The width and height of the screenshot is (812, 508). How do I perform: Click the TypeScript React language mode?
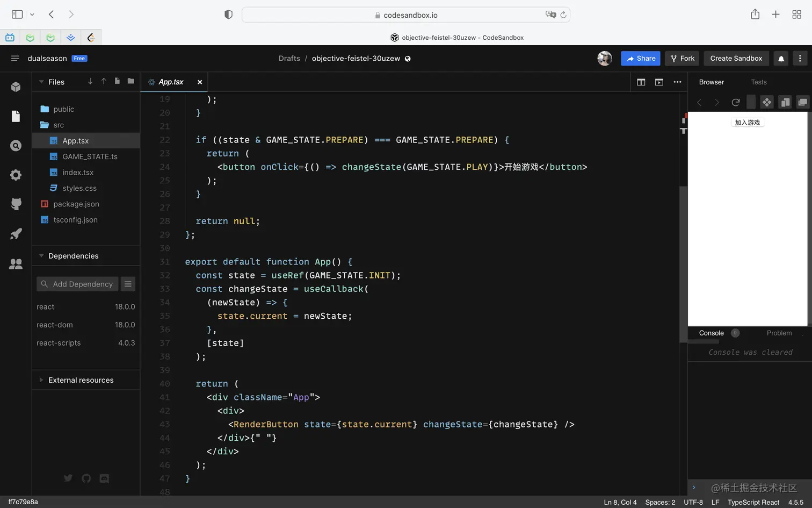753,502
